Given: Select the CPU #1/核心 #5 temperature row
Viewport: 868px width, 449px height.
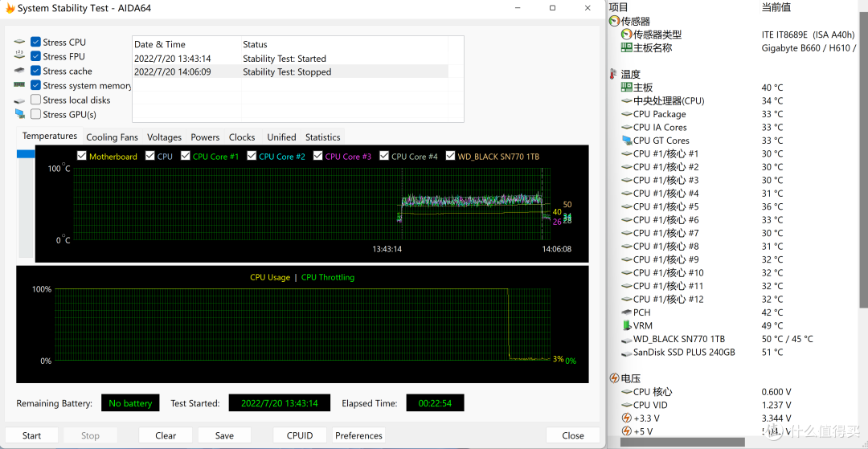Looking at the screenshot, I should tap(732, 206).
